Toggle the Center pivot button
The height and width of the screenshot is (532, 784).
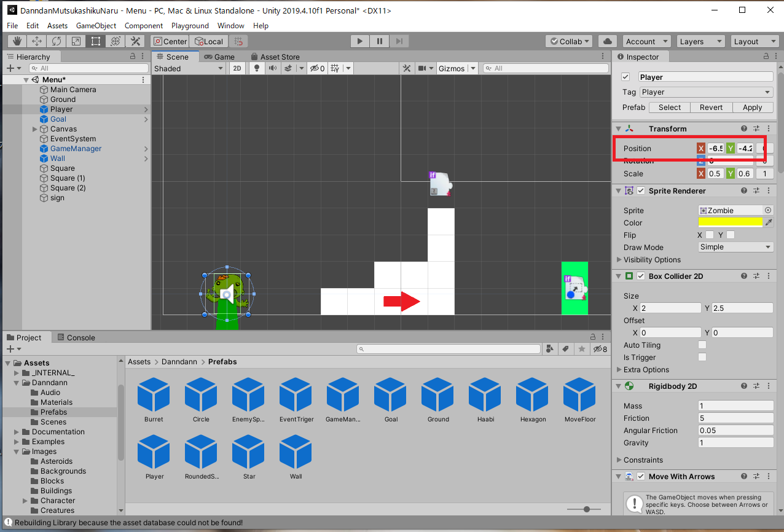[170, 41]
